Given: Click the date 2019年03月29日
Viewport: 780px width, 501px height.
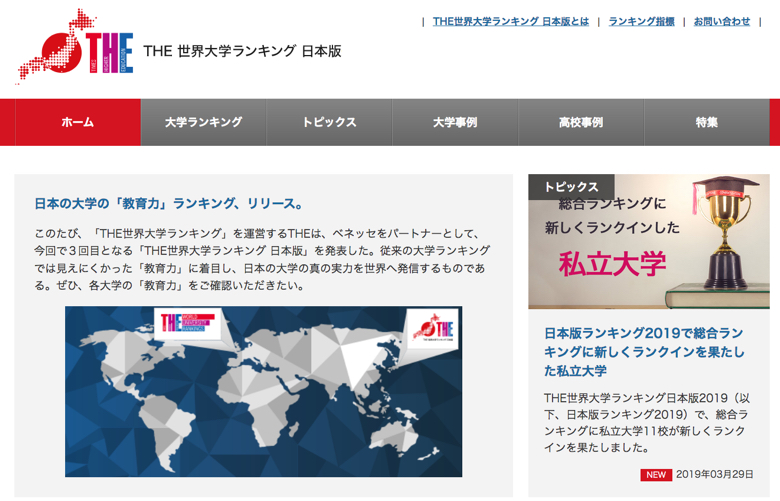Looking at the screenshot, I should [714, 474].
